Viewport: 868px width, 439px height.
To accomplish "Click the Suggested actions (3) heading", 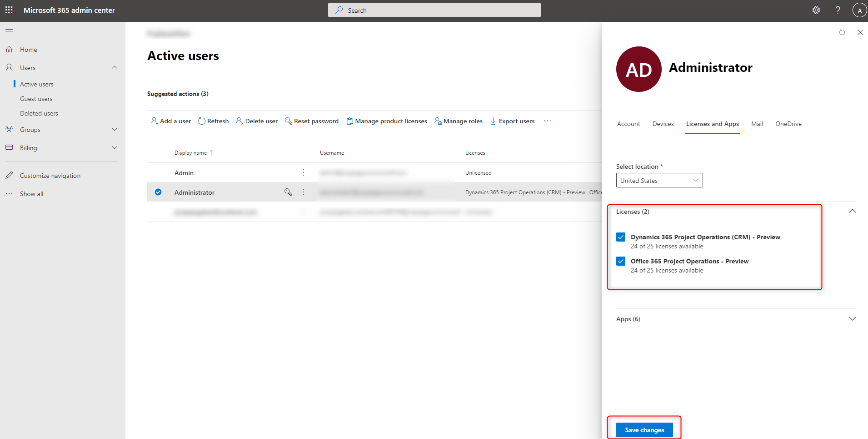I will pos(178,94).
